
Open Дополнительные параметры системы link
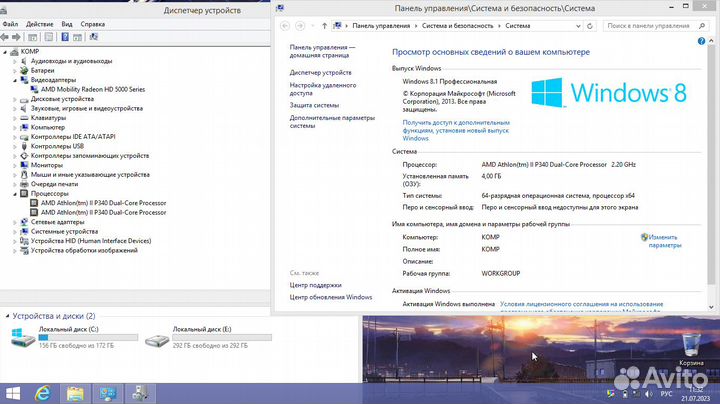332,122
